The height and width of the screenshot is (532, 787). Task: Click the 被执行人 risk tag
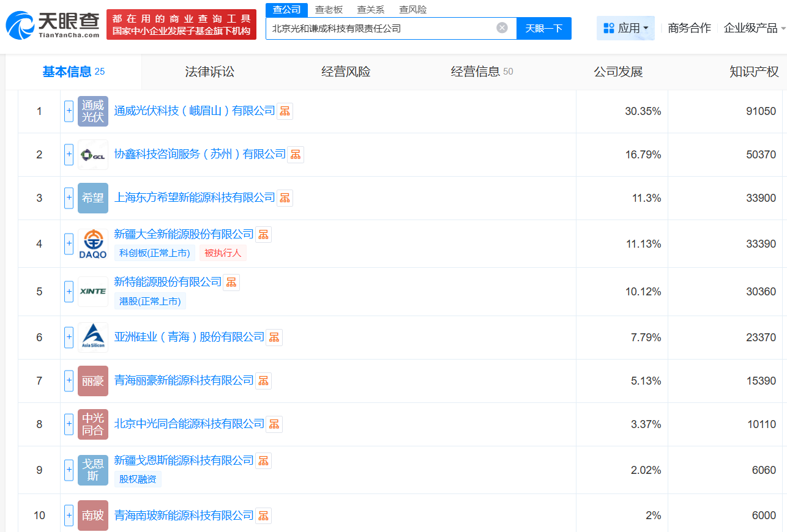223,253
